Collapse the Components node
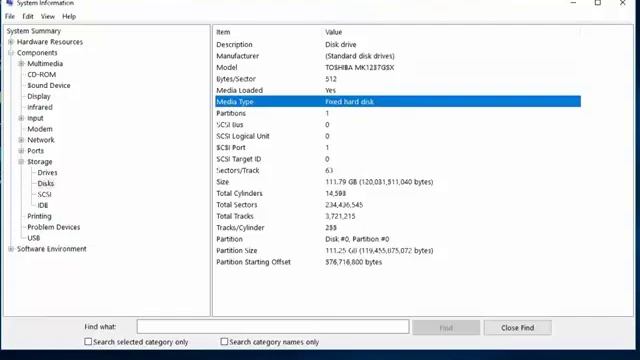Screen dimensions: 640x360 (11, 53)
